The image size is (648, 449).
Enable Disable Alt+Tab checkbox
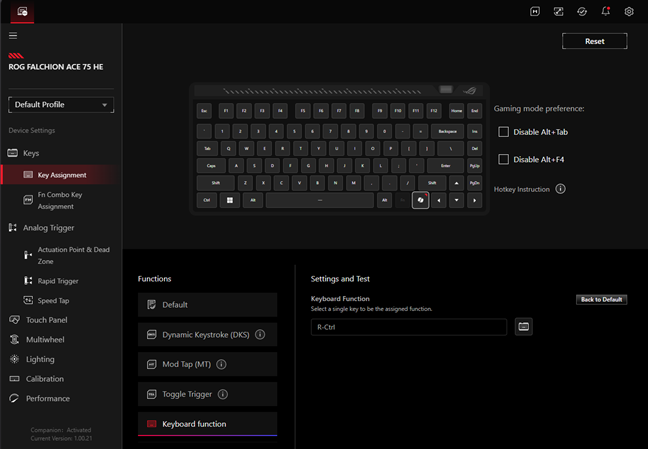pyautogui.click(x=503, y=132)
